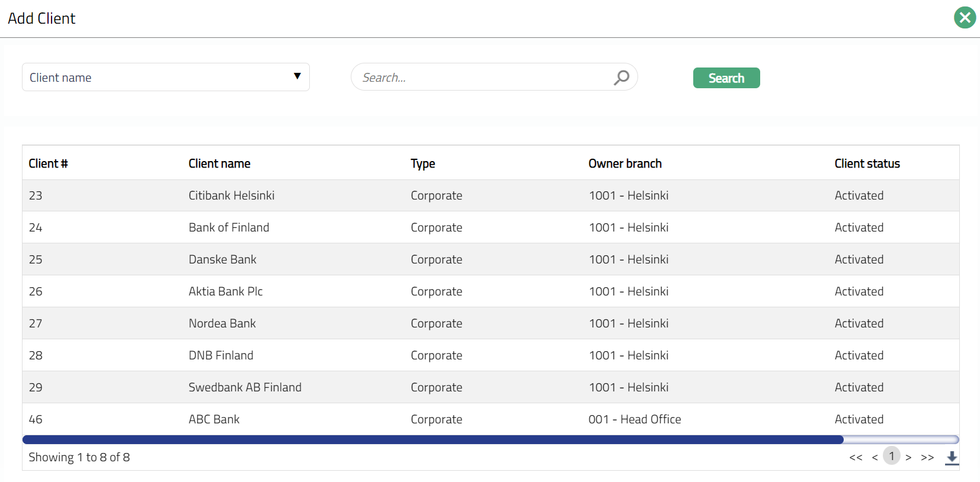Download the client list
Viewport: 980px width, 482px height.
pyautogui.click(x=952, y=457)
